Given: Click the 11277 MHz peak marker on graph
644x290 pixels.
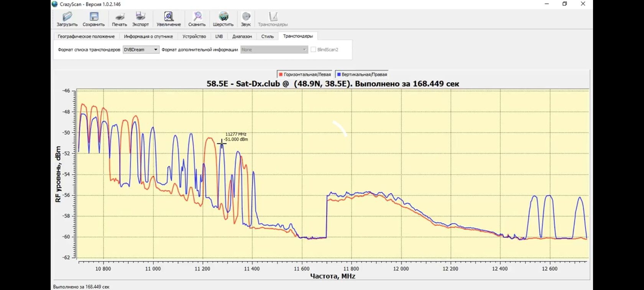Looking at the screenshot, I should [222, 143].
